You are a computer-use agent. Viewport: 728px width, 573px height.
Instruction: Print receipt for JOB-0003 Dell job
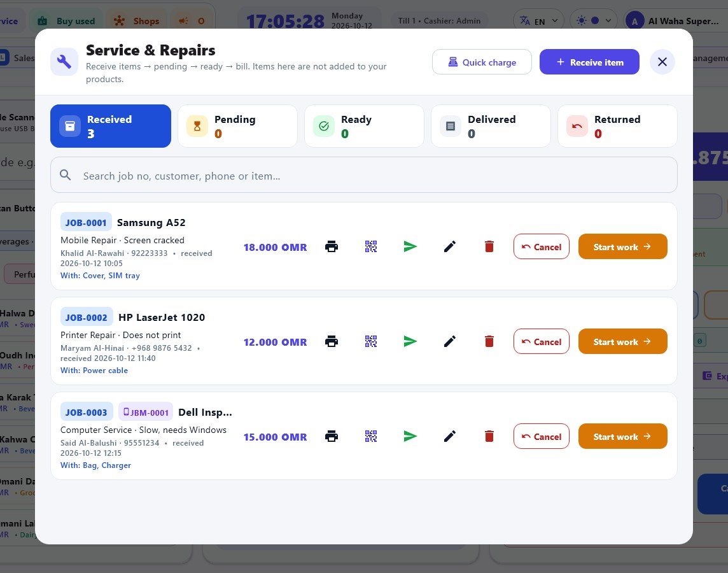coord(332,437)
